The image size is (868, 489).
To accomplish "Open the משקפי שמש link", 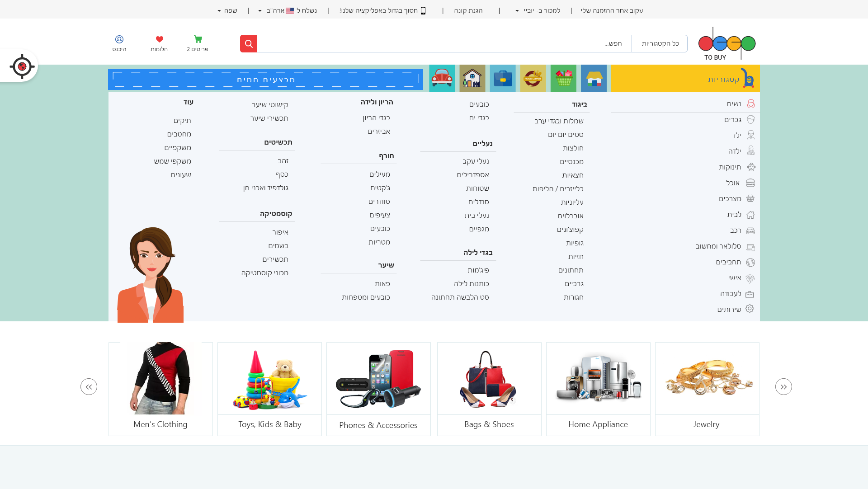I will (172, 161).
